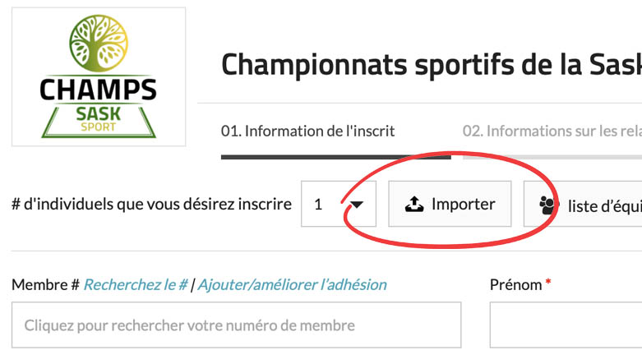Focus the member number search field
This screenshot has width=642, height=364.
237,325
